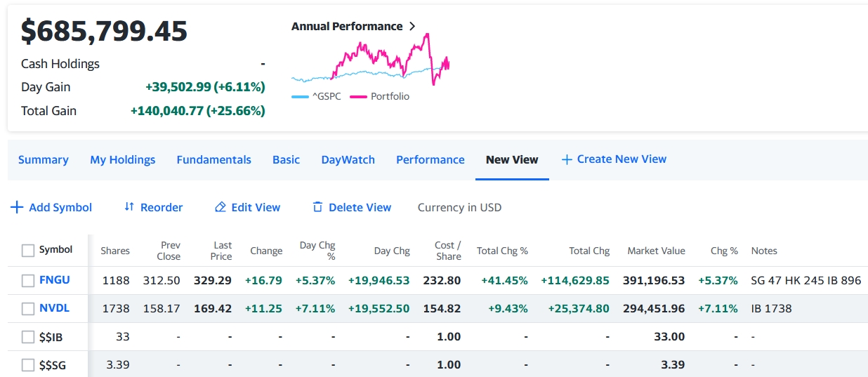Image resolution: width=868 pixels, height=377 pixels.
Task: Click the plus icon for Create New View
Action: click(x=567, y=159)
